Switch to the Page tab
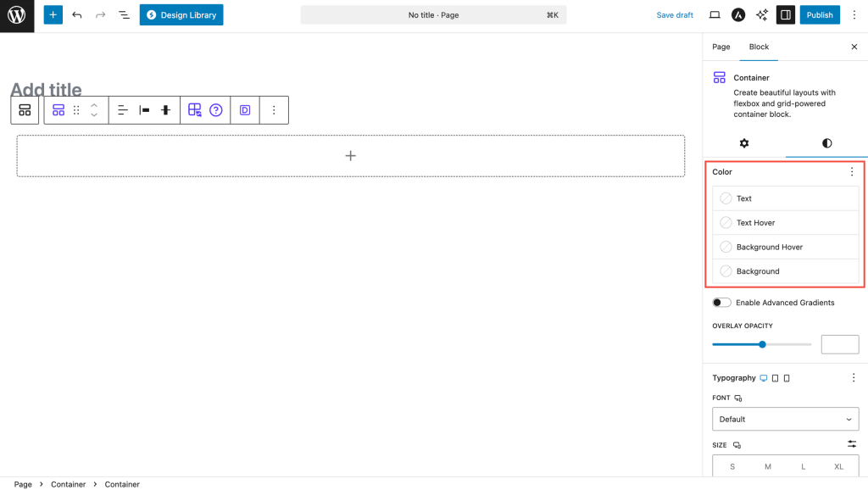The image size is (868, 490). click(721, 47)
